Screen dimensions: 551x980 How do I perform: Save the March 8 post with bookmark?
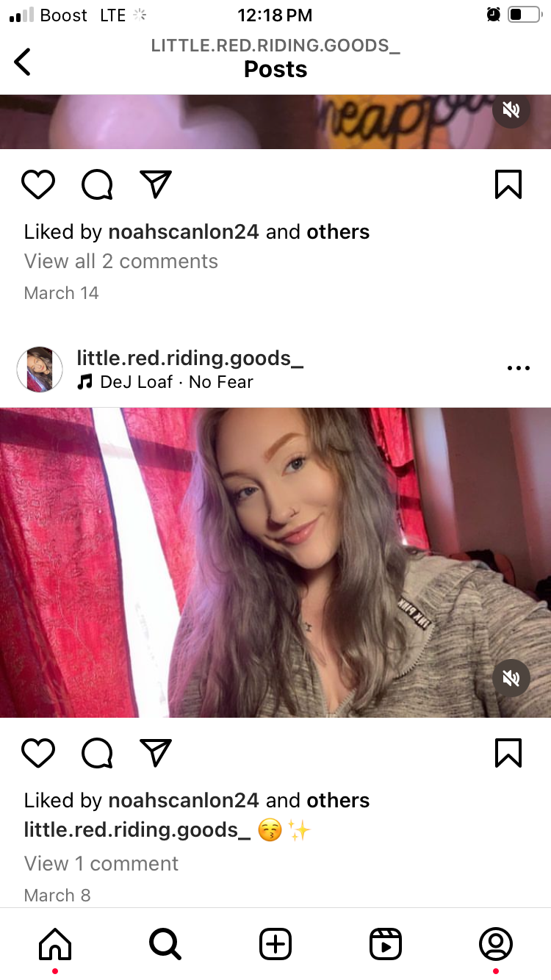point(508,753)
